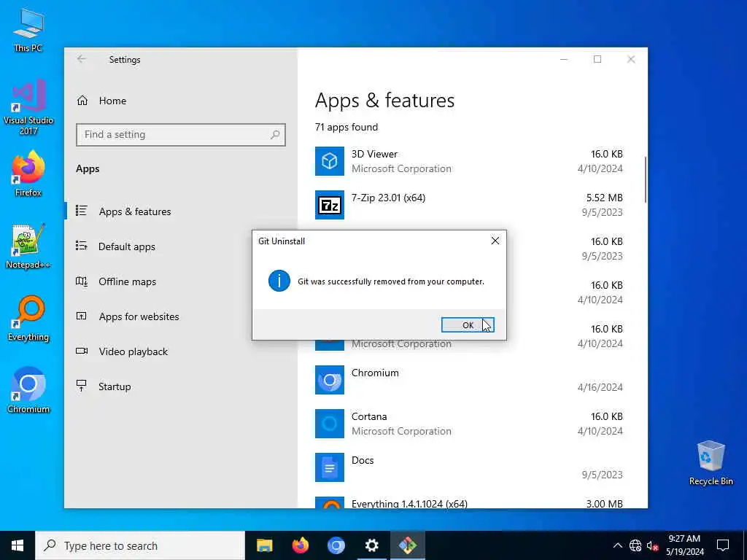Viewport: 747px width, 560px height.
Task: Open This PC desktop icon
Action: click(x=28, y=31)
